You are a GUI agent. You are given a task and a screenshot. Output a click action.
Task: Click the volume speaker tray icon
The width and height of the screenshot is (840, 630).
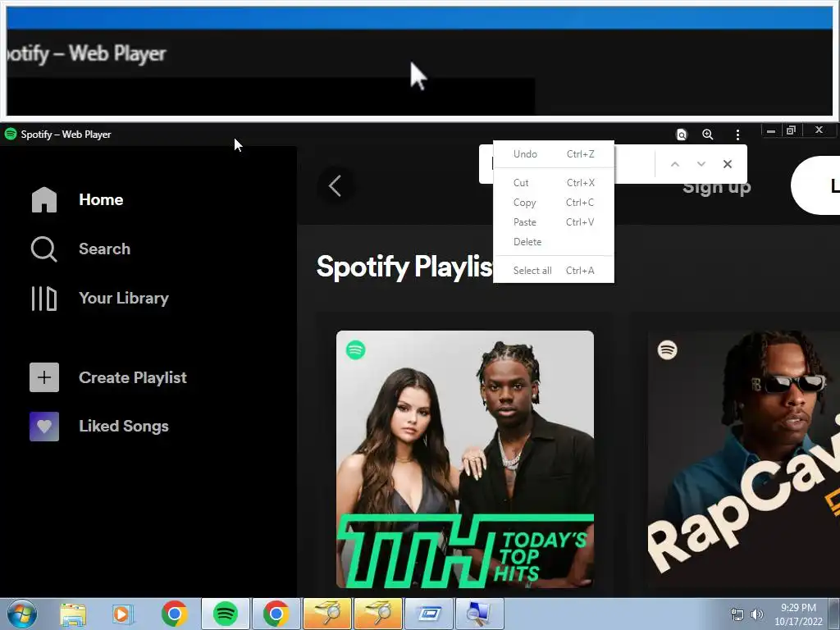(x=756, y=614)
